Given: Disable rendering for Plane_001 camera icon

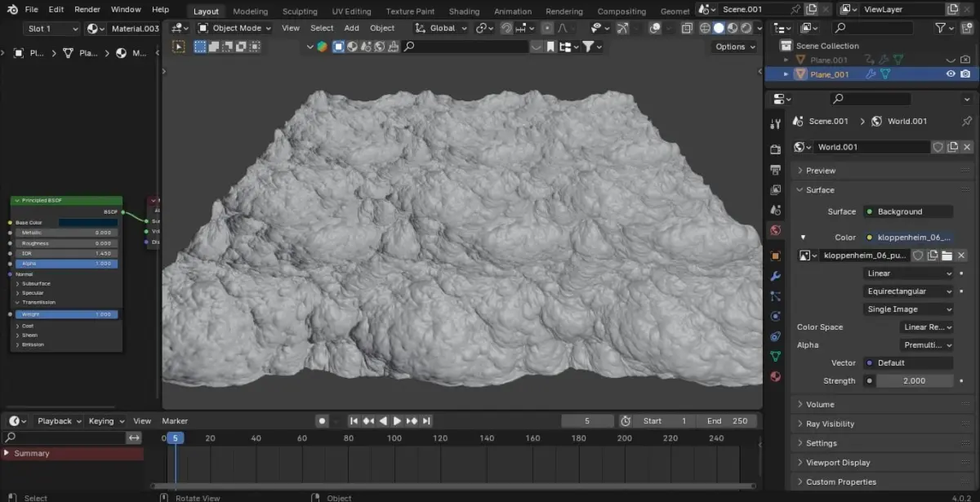Looking at the screenshot, I should (965, 74).
